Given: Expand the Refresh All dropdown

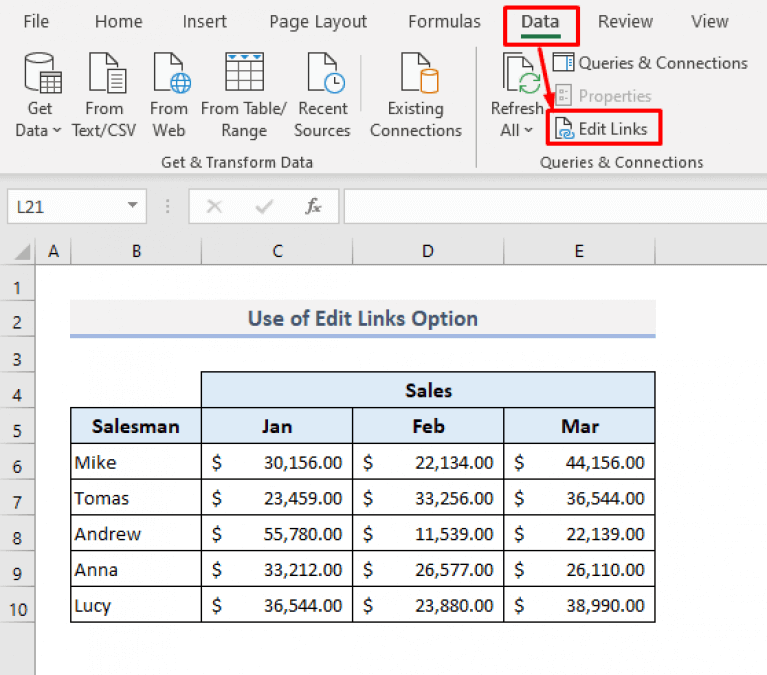Looking at the screenshot, I should click(516, 129).
